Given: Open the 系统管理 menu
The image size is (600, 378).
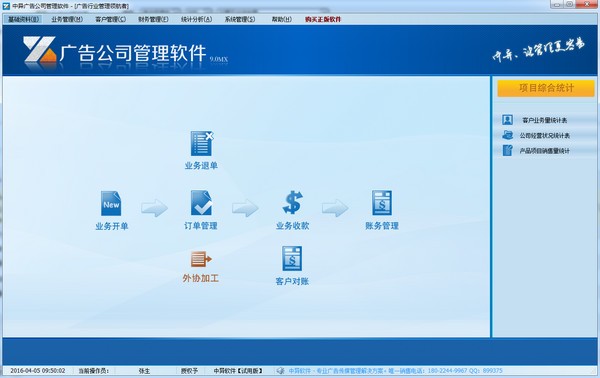Looking at the screenshot, I should click(x=240, y=19).
